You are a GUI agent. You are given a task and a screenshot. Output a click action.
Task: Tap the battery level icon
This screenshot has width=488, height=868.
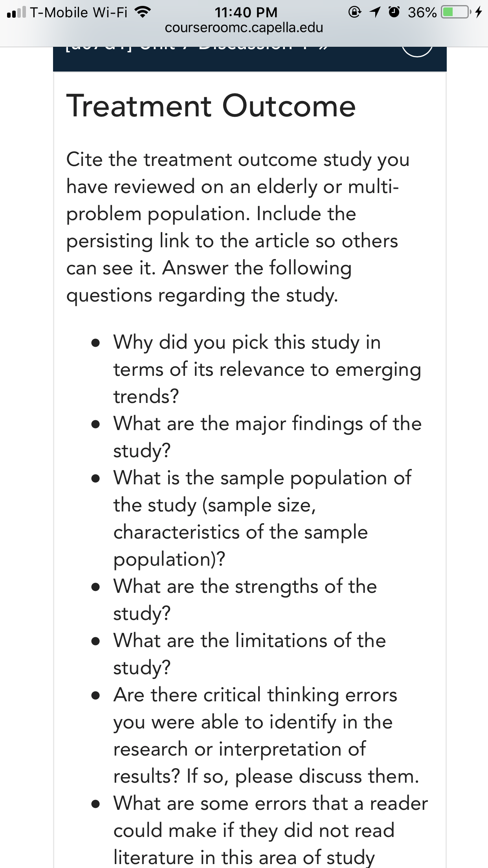point(456,13)
